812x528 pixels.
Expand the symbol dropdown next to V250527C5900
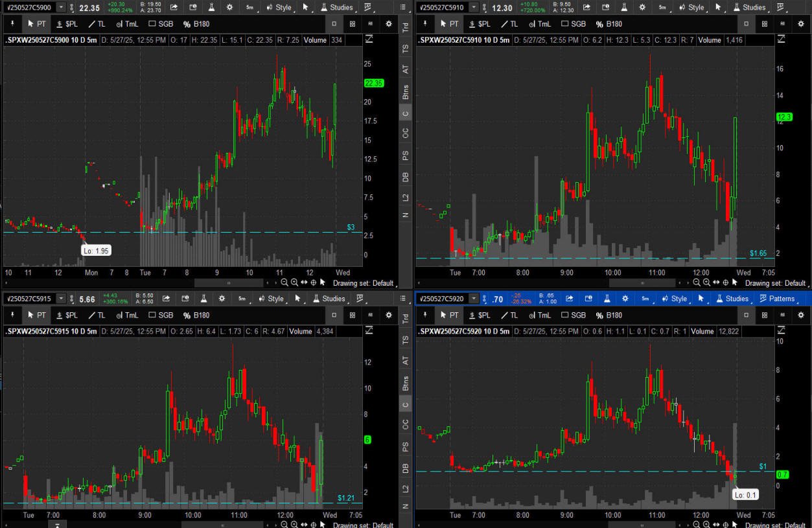point(61,7)
